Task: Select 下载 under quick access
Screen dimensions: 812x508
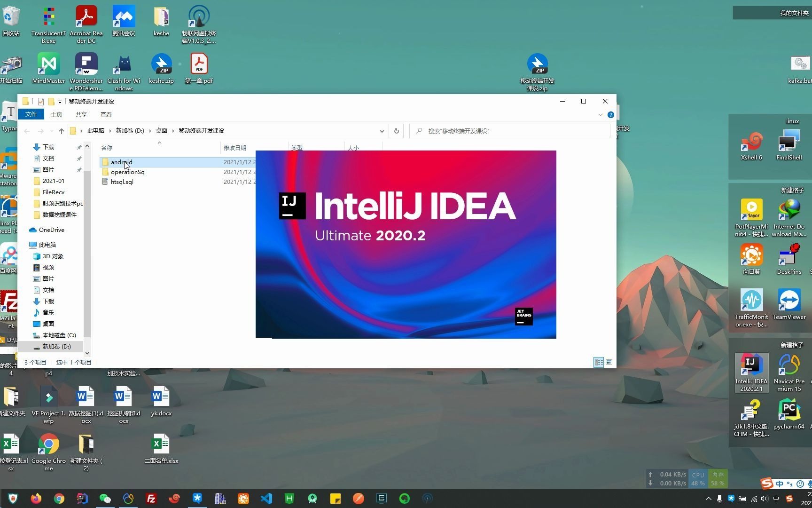Action: pos(48,147)
